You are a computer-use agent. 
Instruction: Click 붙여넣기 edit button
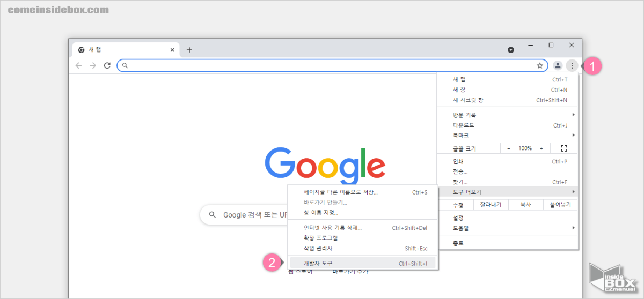tap(560, 205)
